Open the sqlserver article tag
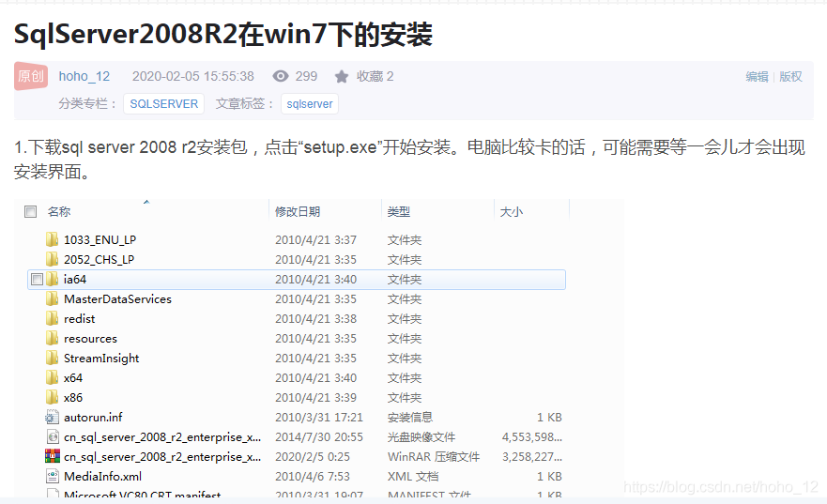827x504 pixels. (x=310, y=104)
